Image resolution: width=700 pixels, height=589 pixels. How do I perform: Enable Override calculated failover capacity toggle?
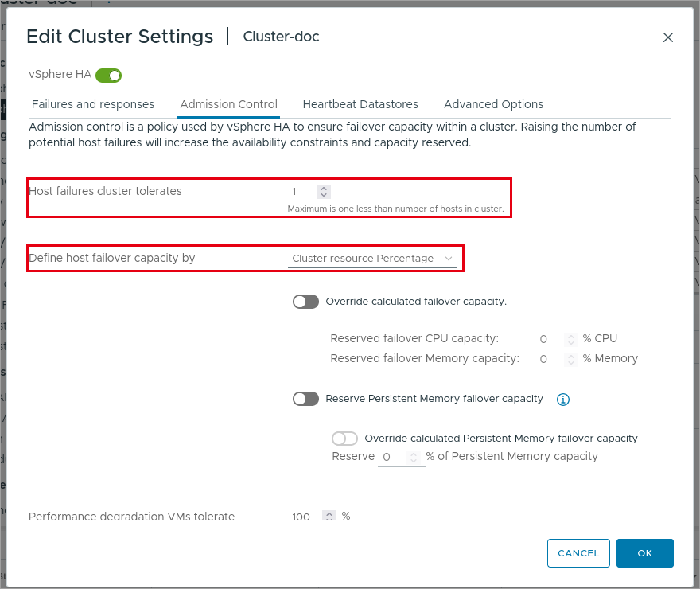pyautogui.click(x=305, y=302)
